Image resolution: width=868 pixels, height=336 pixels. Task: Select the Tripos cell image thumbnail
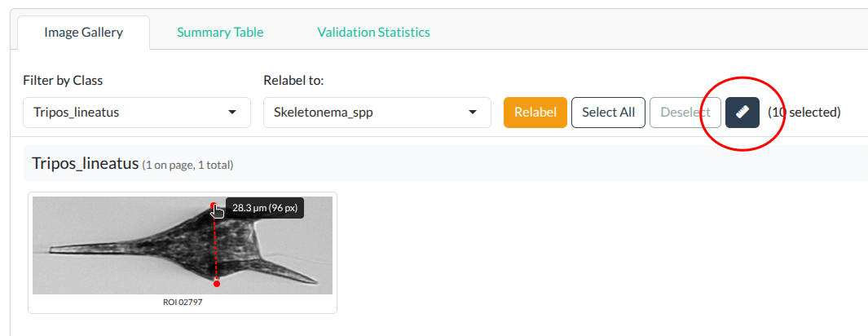tap(122, 245)
